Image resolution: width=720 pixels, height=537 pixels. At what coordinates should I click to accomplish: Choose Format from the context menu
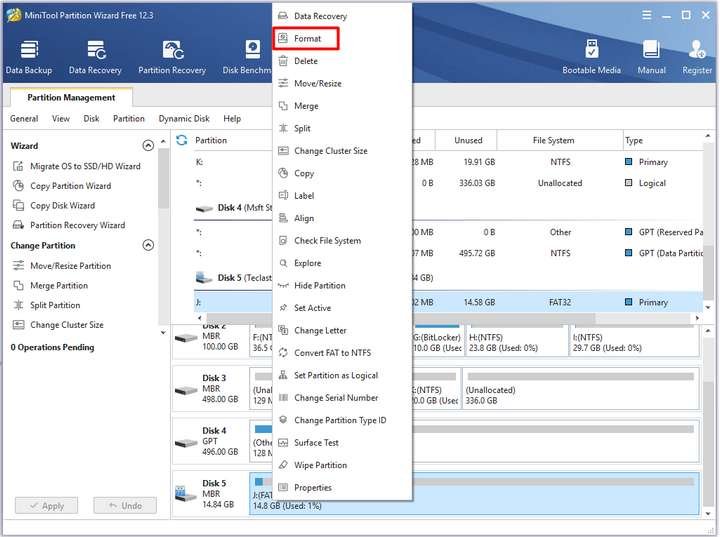pyautogui.click(x=307, y=39)
